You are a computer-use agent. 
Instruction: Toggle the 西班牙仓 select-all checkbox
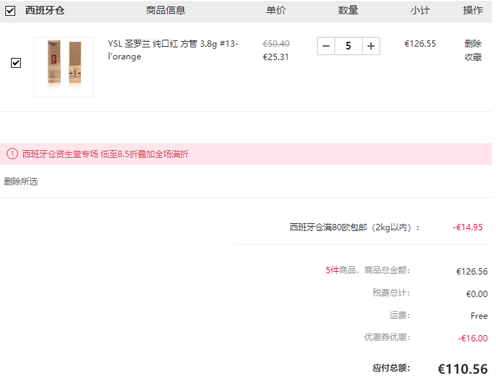[x=10, y=11]
